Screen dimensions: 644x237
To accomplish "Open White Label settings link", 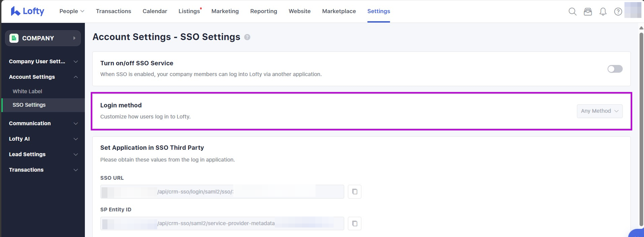I will (27, 91).
